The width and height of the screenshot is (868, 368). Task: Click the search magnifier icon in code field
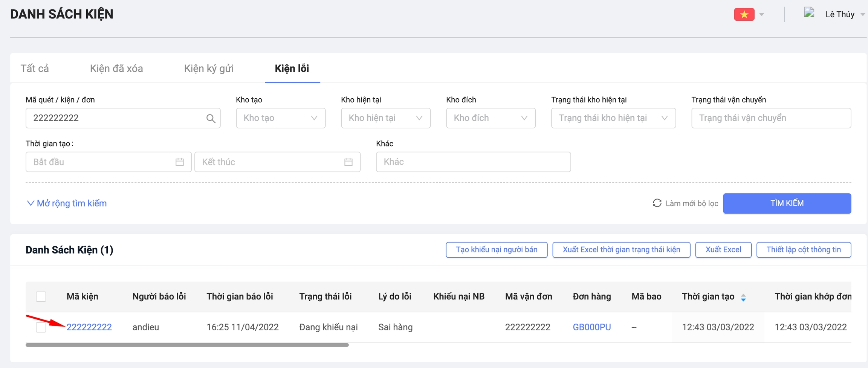(x=211, y=118)
